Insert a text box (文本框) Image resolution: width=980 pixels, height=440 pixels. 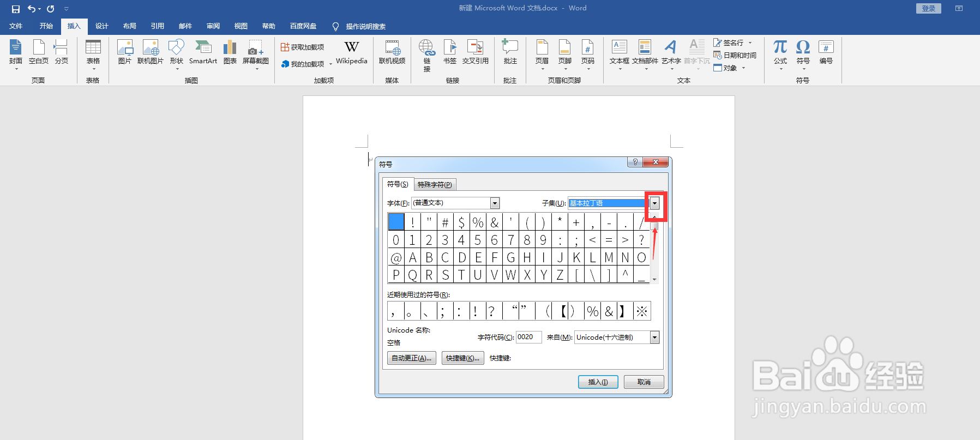pos(620,54)
